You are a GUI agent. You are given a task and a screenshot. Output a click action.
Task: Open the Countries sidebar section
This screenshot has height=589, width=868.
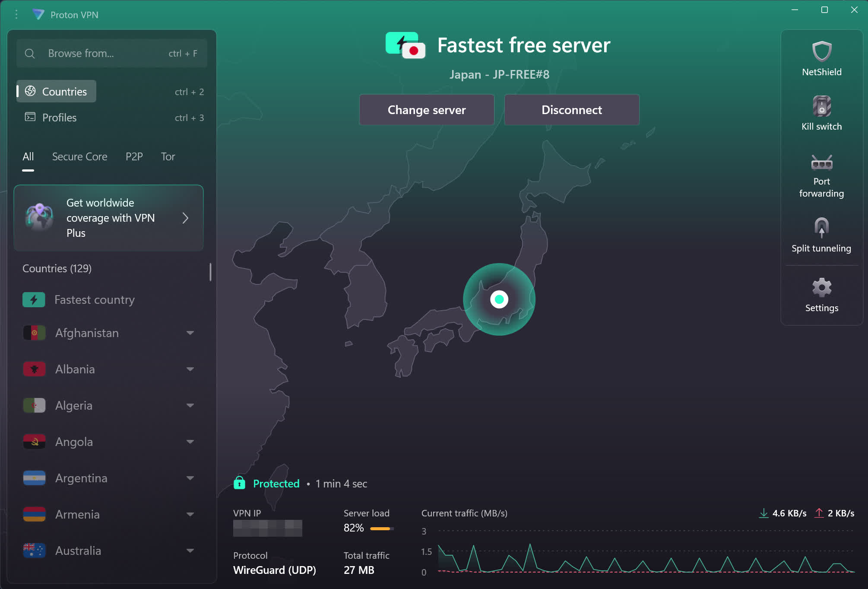pos(56,91)
